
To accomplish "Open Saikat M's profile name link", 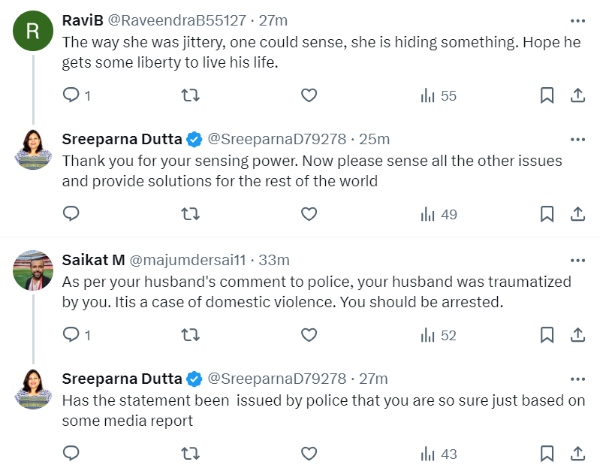I will coord(91,259).
